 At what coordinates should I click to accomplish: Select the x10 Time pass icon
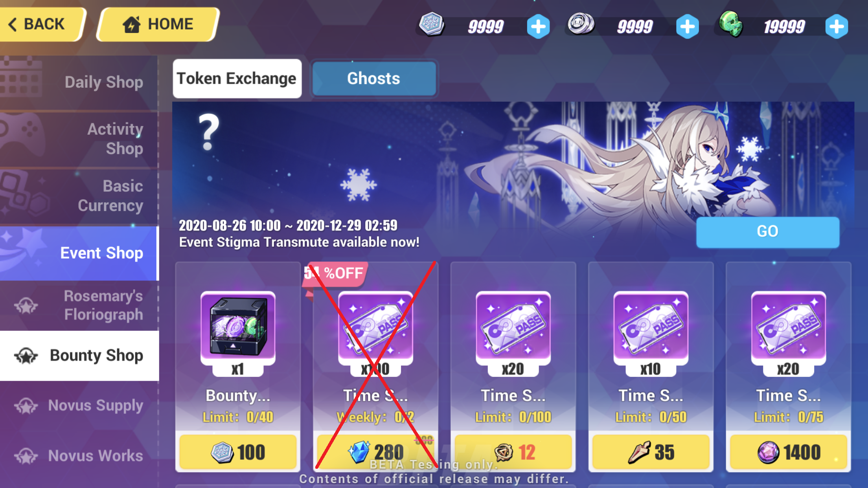[651, 325]
